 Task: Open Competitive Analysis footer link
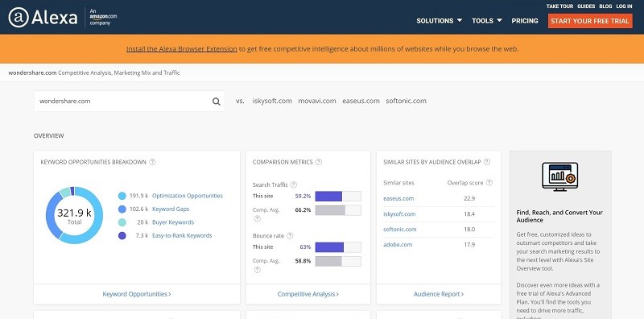(x=308, y=294)
